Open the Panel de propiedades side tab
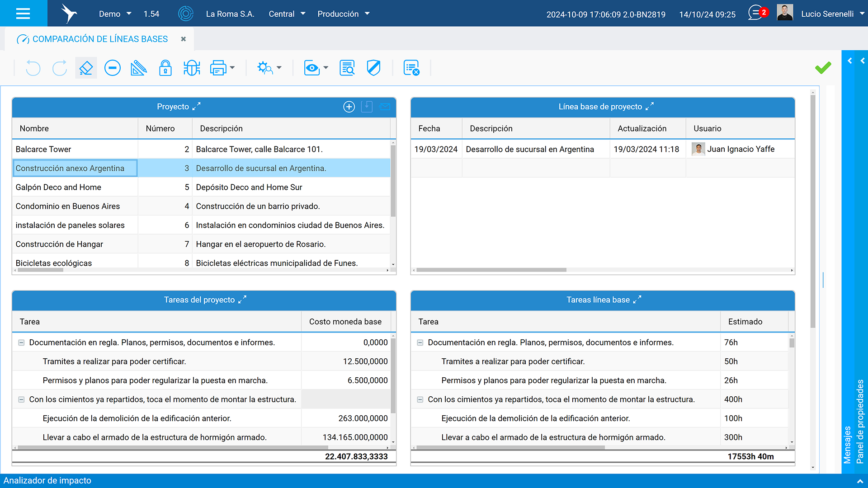 860,421
